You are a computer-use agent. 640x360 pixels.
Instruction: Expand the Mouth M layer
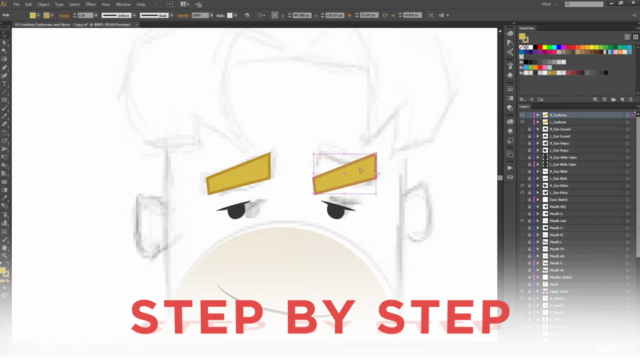(538, 235)
